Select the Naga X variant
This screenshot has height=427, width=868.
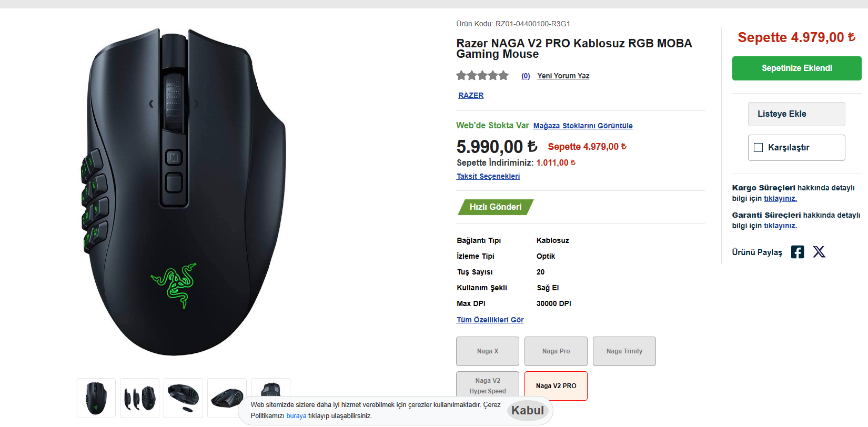click(x=488, y=351)
